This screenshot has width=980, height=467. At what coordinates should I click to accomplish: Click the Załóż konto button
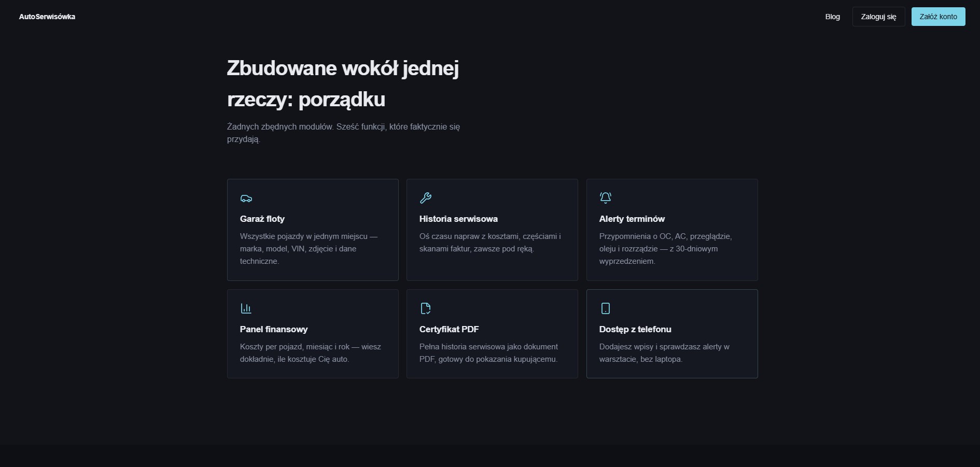[939, 17]
